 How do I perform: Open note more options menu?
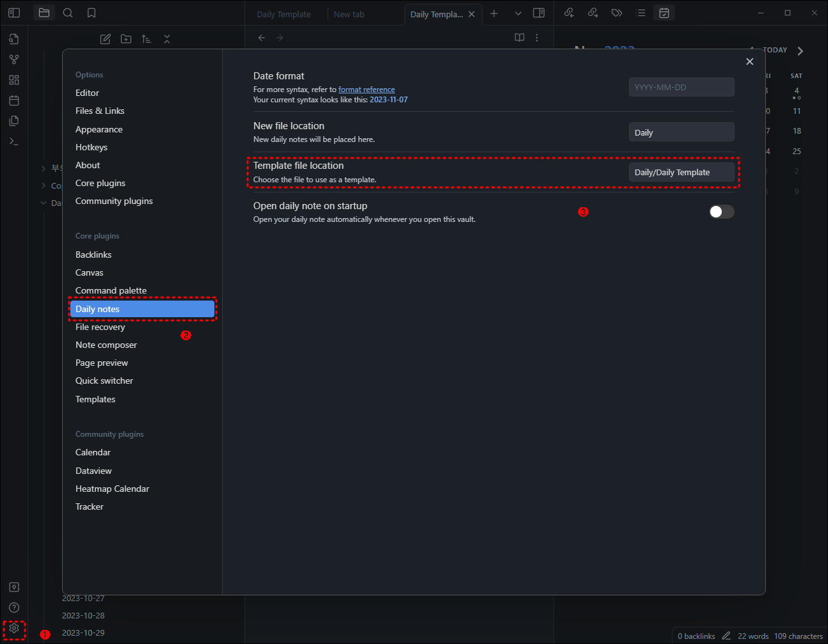click(537, 38)
